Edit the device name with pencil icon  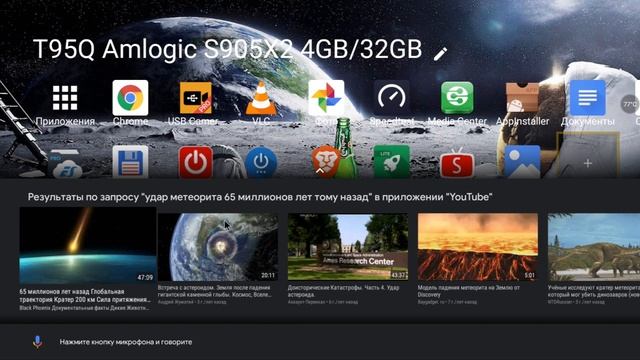point(440,53)
